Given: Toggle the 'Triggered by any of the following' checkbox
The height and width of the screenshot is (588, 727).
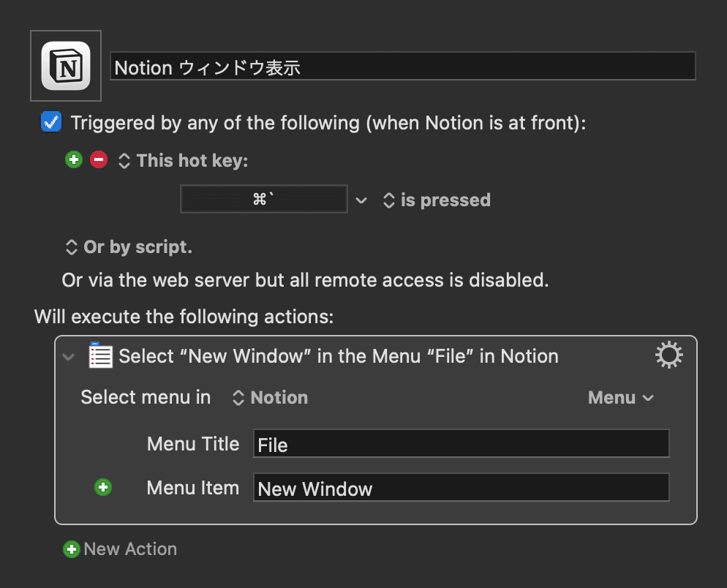Looking at the screenshot, I should coord(51,122).
